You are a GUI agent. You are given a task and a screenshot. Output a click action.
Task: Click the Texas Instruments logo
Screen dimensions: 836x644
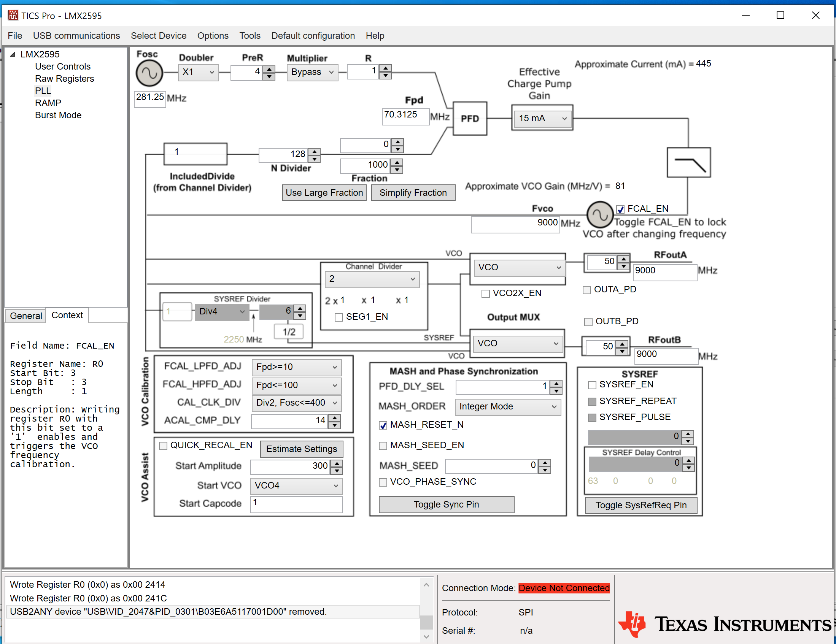click(724, 624)
